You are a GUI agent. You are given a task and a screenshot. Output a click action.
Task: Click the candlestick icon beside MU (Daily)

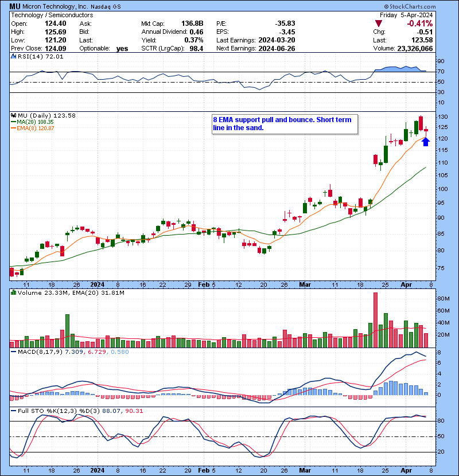pos(13,115)
